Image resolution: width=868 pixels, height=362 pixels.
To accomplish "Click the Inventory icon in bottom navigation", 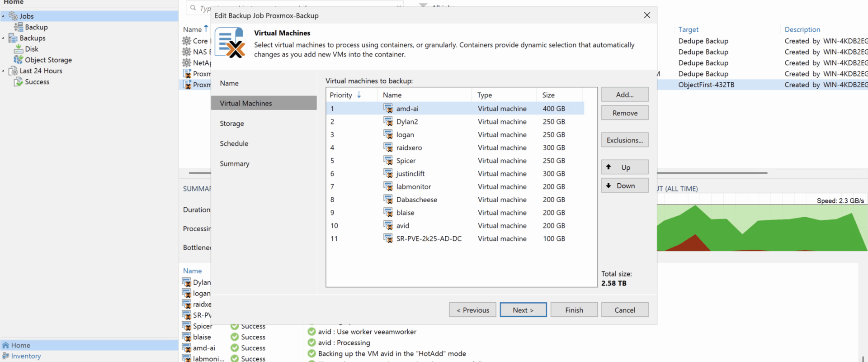I will [5, 356].
